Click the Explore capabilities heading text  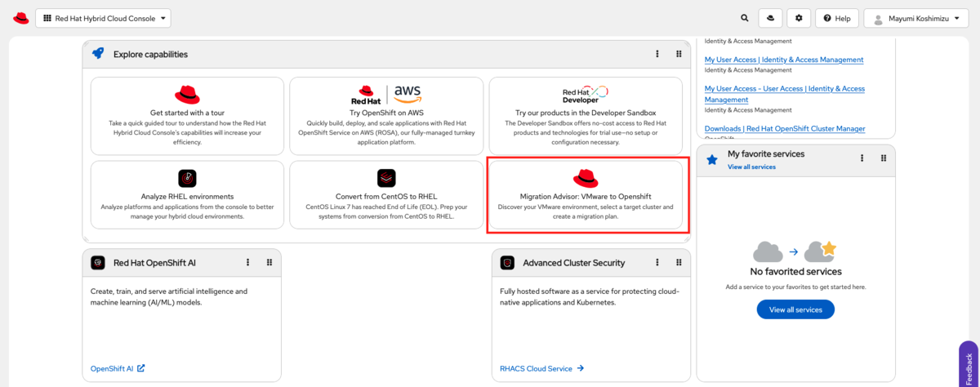pyautogui.click(x=150, y=54)
